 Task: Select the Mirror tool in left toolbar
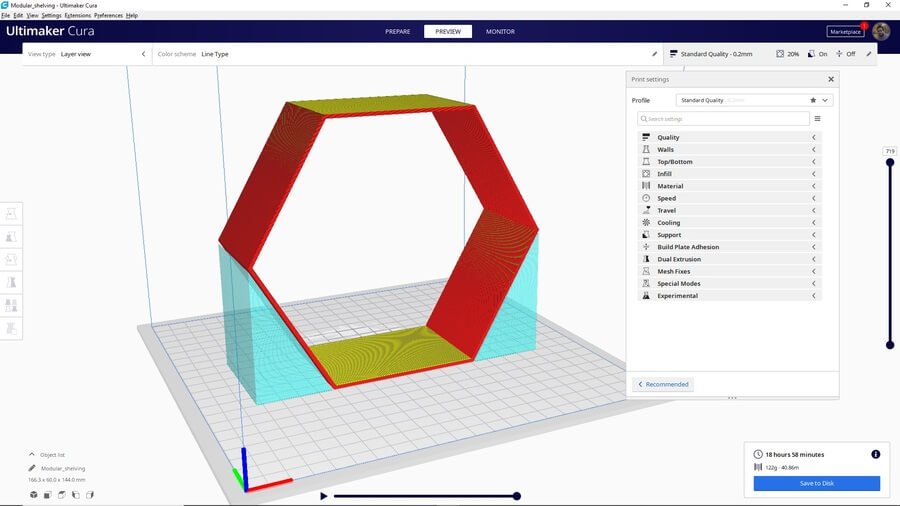(x=11, y=282)
